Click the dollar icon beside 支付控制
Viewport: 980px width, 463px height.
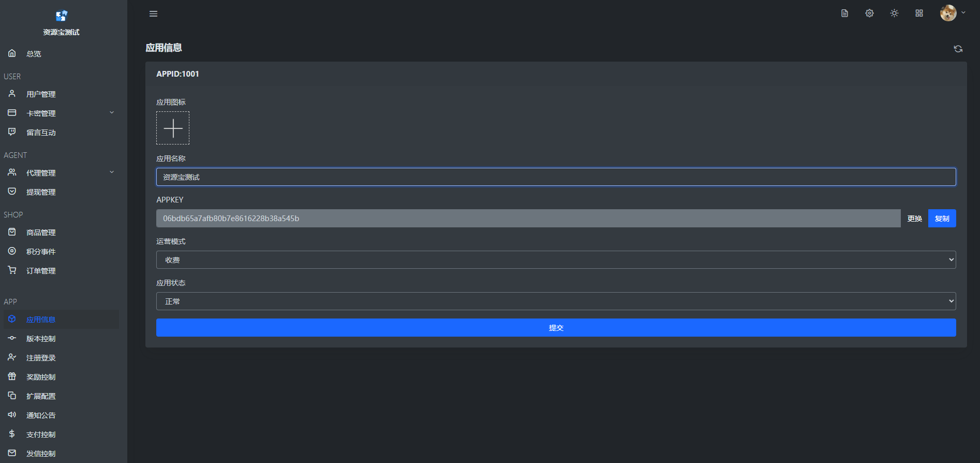coord(12,434)
